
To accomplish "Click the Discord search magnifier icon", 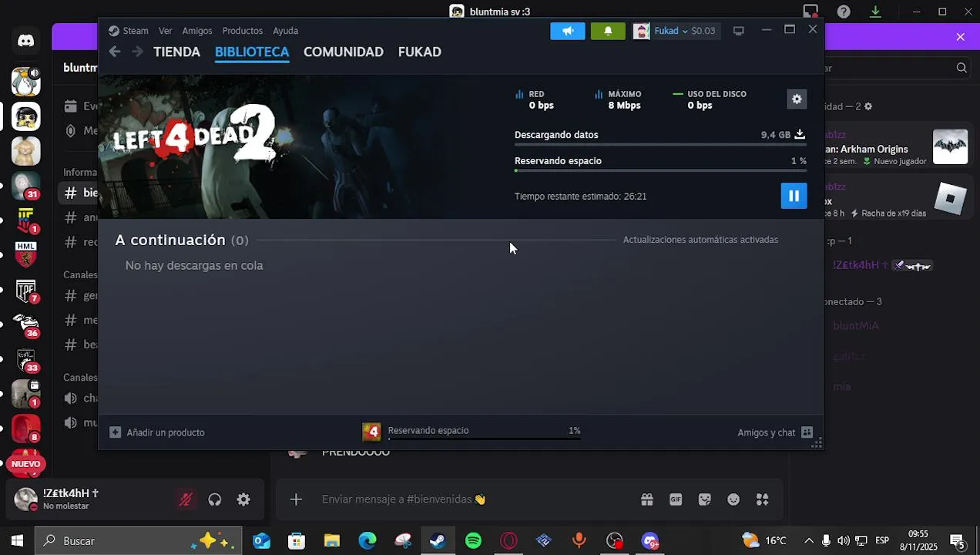I will tap(962, 68).
